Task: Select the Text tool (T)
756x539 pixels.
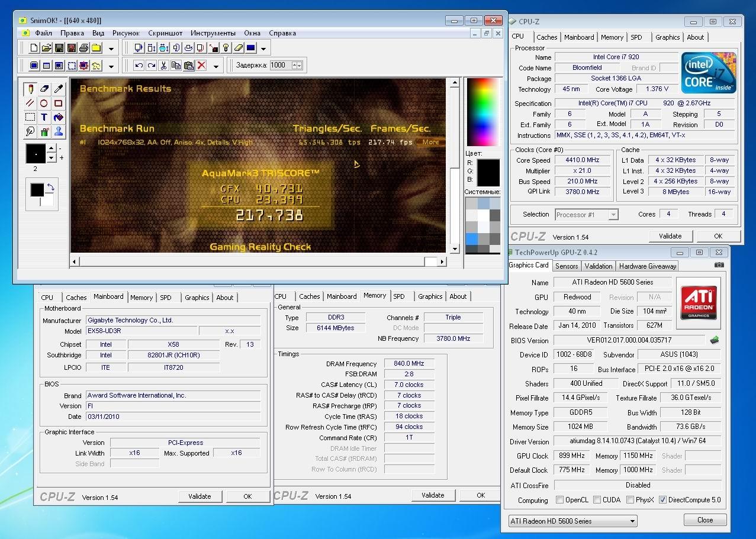Action: [x=44, y=117]
